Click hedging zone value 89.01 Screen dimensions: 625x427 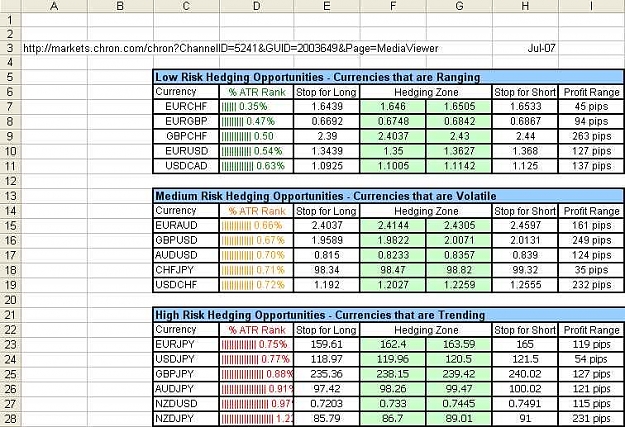459,419
